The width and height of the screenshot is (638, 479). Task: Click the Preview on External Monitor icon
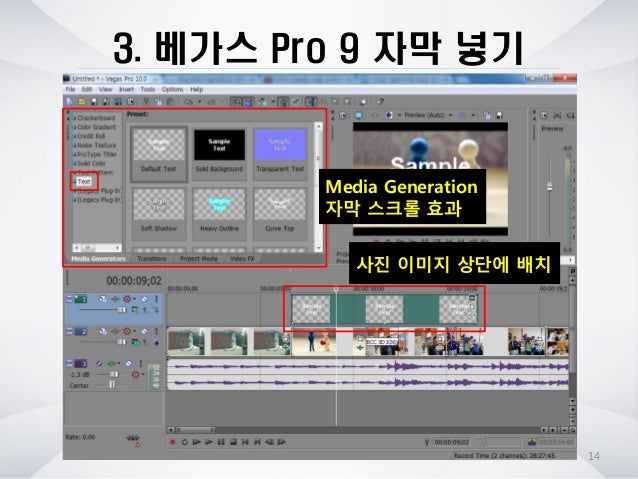[358, 116]
